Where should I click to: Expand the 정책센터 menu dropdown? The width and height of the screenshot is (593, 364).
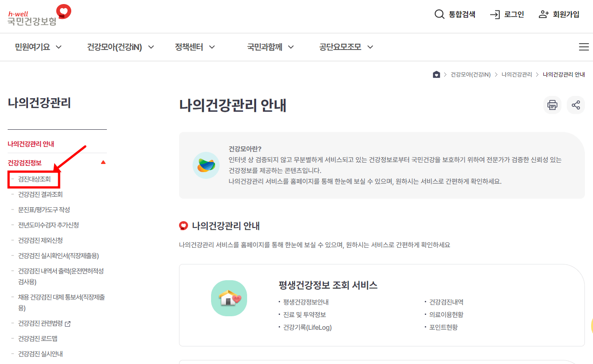[195, 47]
